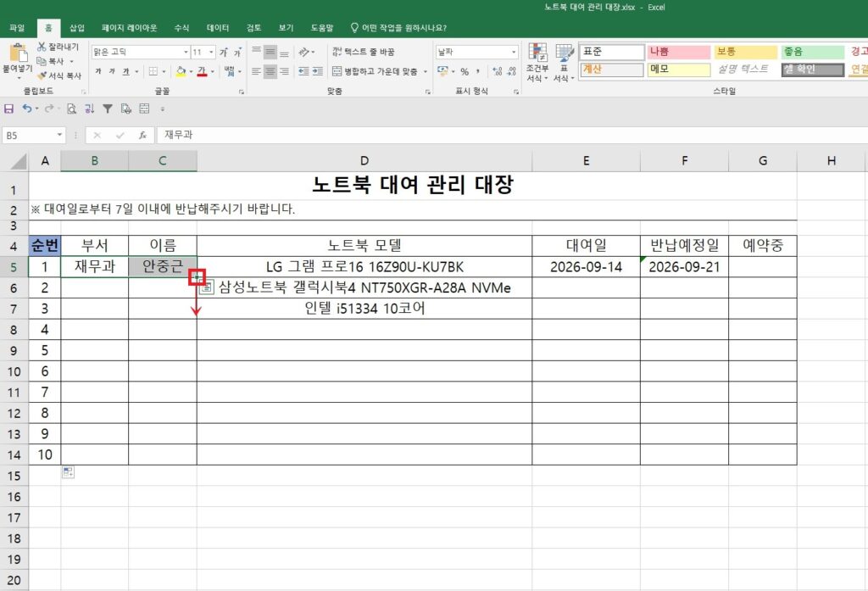This screenshot has width=868, height=591.
Task: Click Increase Decimal icon
Action: pos(497,71)
